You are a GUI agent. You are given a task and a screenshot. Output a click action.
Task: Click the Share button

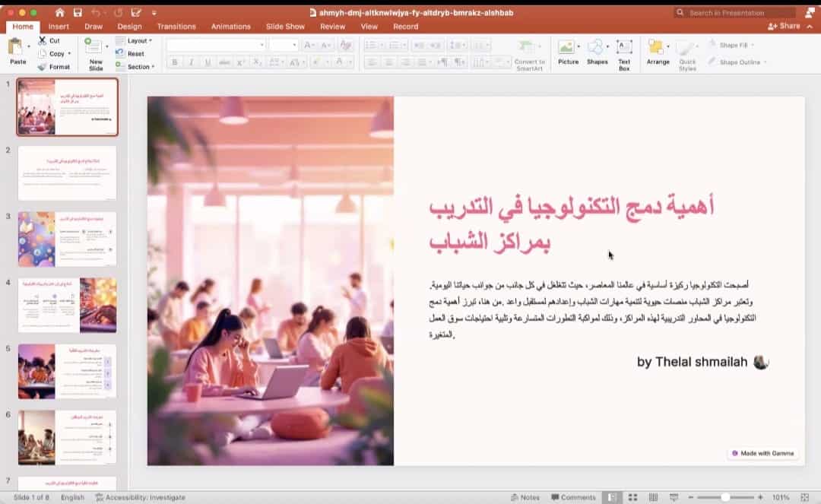(785, 26)
